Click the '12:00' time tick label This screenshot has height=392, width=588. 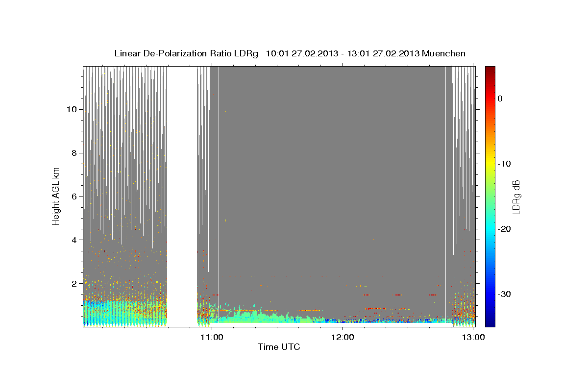(343, 337)
